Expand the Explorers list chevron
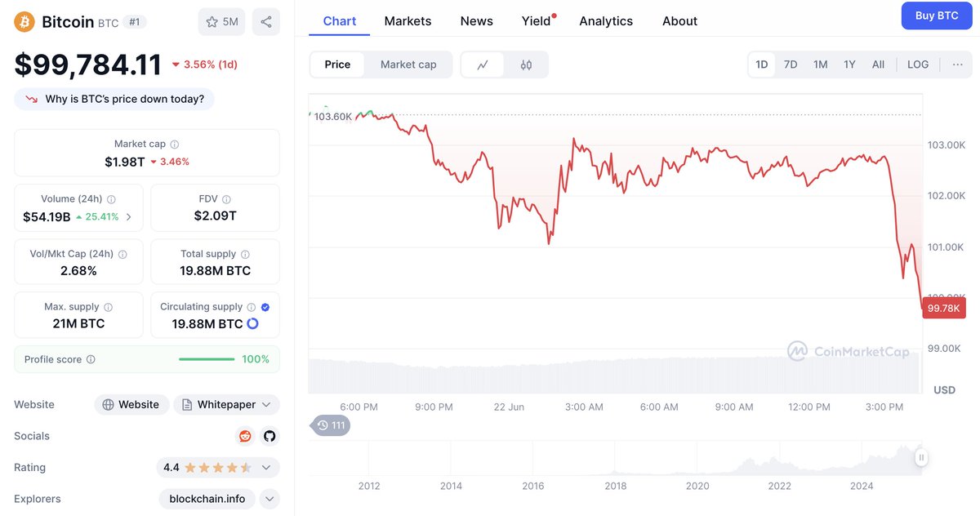The image size is (980, 516). point(269,499)
